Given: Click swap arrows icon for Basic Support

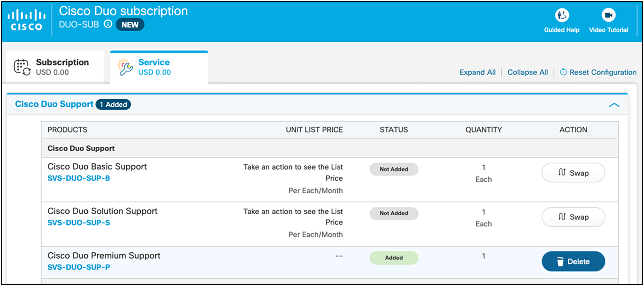Looking at the screenshot, I should (562, 172).
